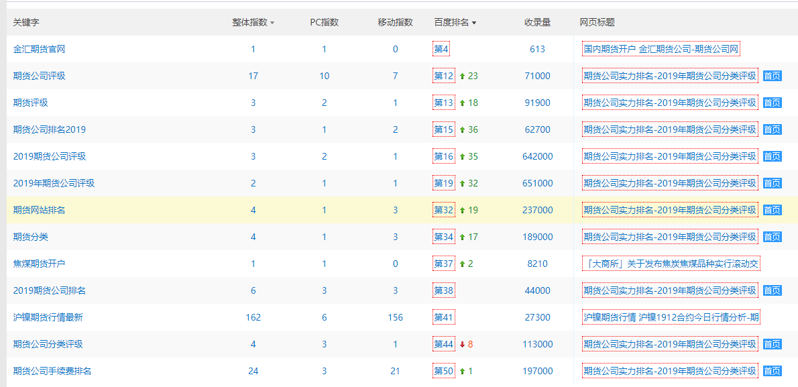Click the 移动指数 column header
The height and width of the screenshot is (387, 798).
coord(395,22)
